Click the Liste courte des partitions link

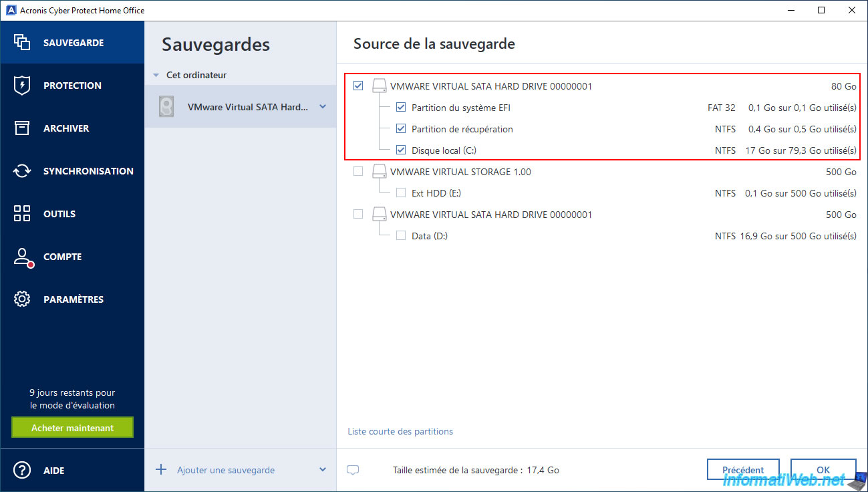[400, 431]
